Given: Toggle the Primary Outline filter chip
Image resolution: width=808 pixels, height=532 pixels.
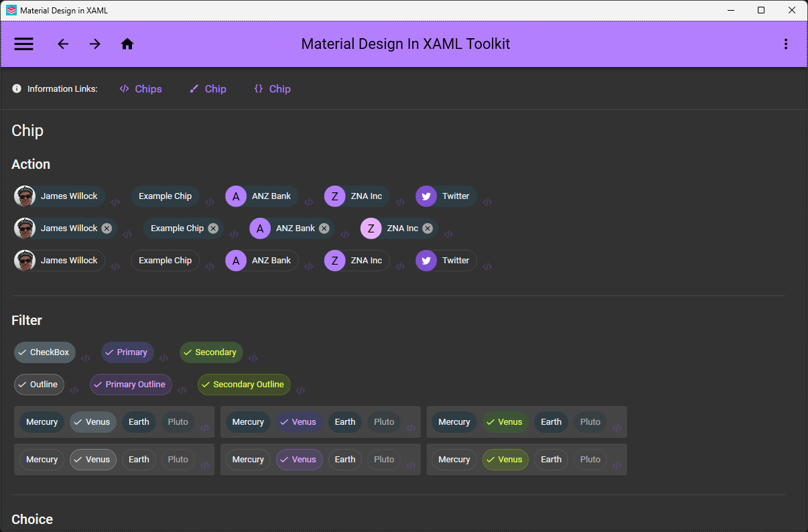Looking at the screenshot, I should (131, 385).
